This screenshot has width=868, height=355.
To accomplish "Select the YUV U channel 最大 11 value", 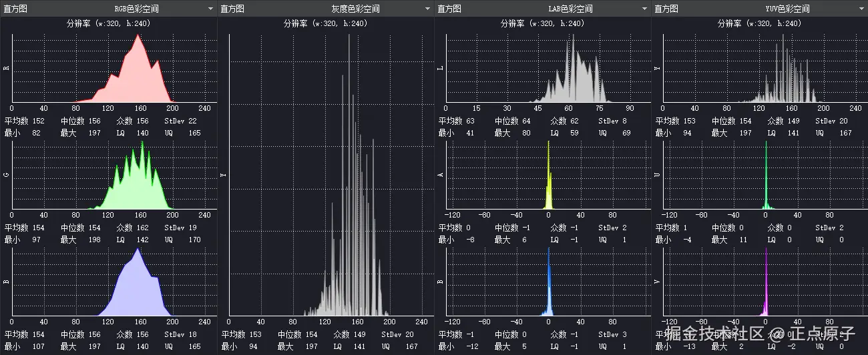I will [742, 240].
